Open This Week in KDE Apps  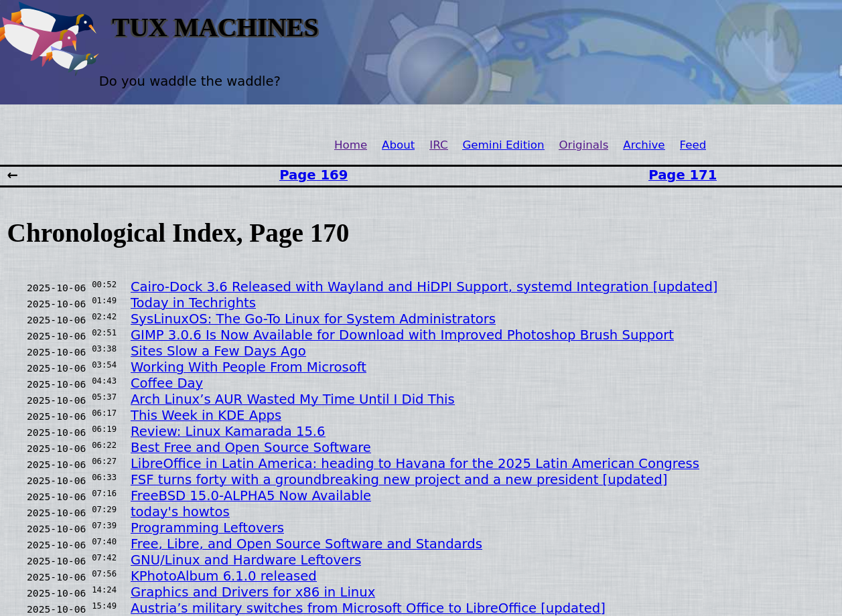[206, 415]
